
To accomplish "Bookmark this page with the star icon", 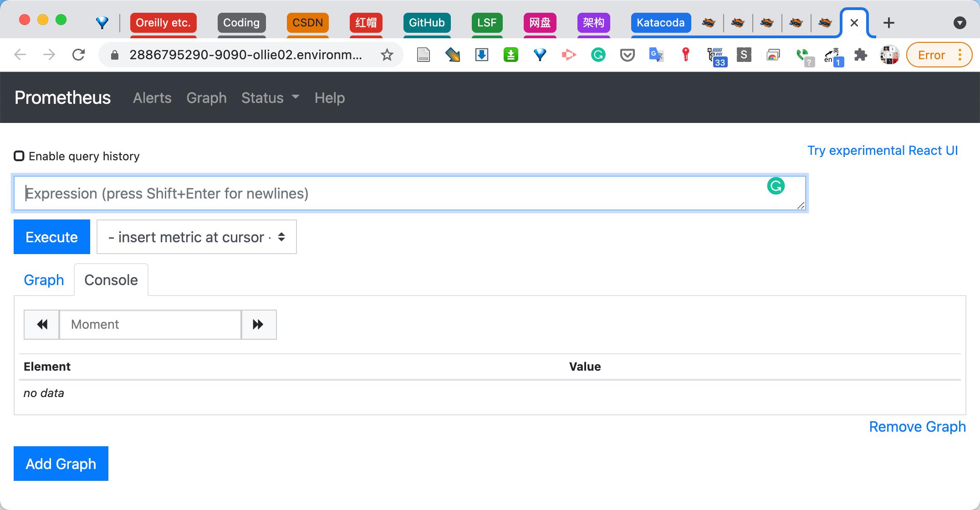I will point(387,55).
